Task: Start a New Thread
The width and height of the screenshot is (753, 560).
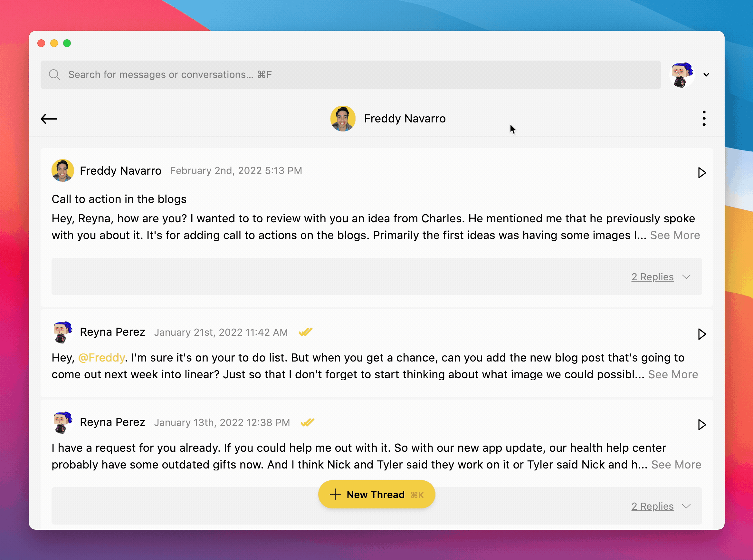Action: coord(376,494)
